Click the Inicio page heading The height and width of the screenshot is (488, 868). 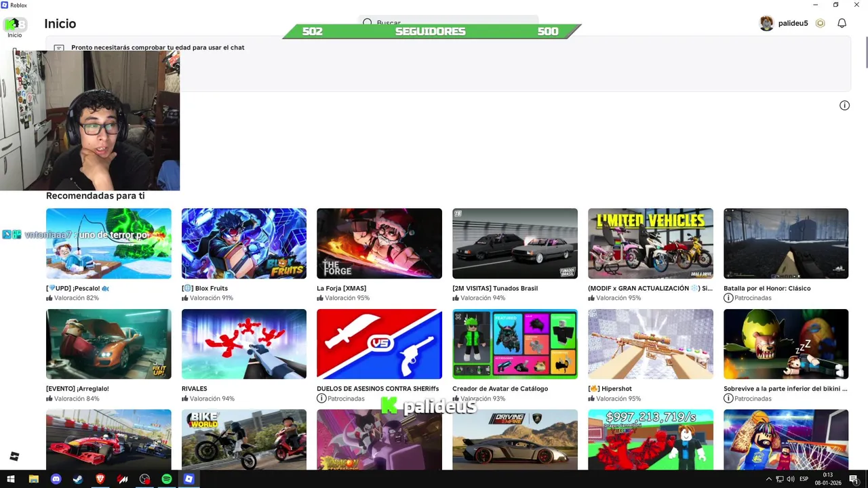coord(60,24)
